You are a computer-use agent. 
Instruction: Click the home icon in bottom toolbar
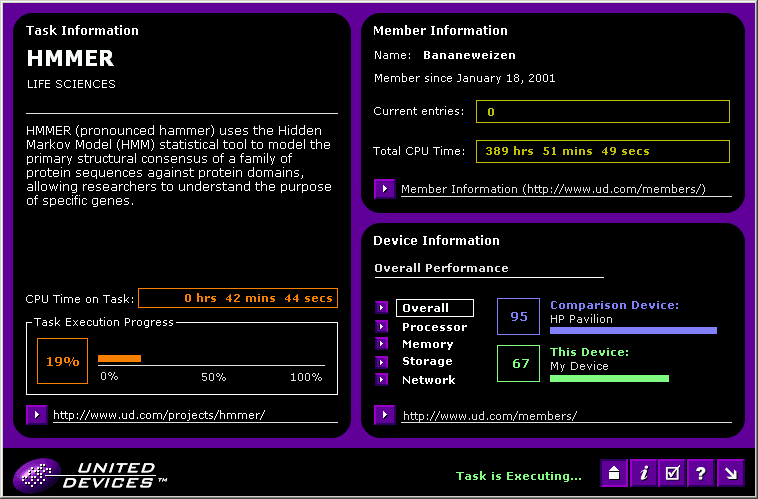pos(614,473)
